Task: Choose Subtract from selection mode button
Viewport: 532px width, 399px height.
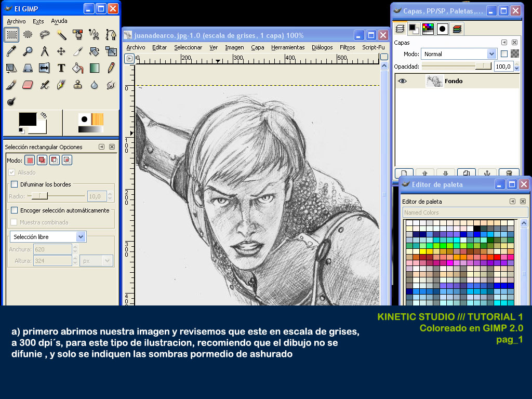Action: 55,160
